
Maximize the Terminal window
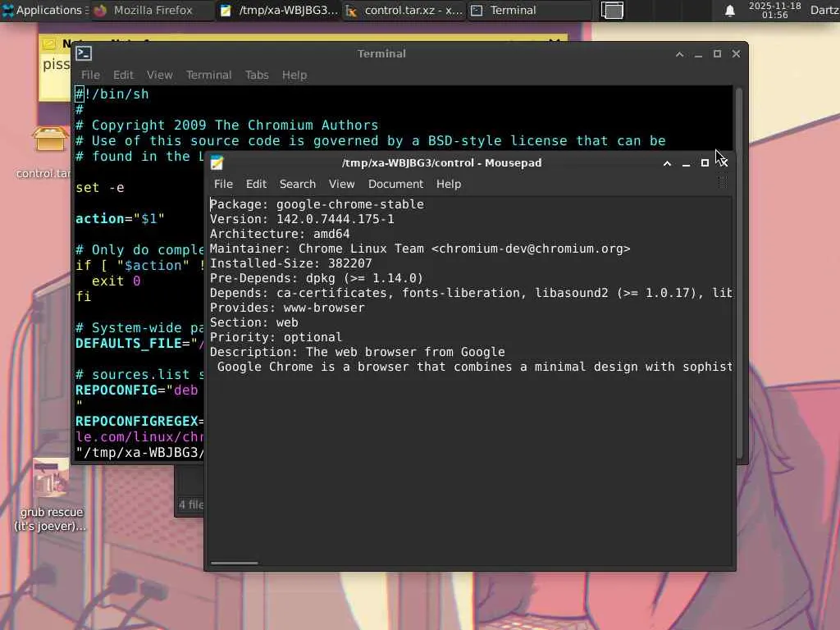click(717, 54)
